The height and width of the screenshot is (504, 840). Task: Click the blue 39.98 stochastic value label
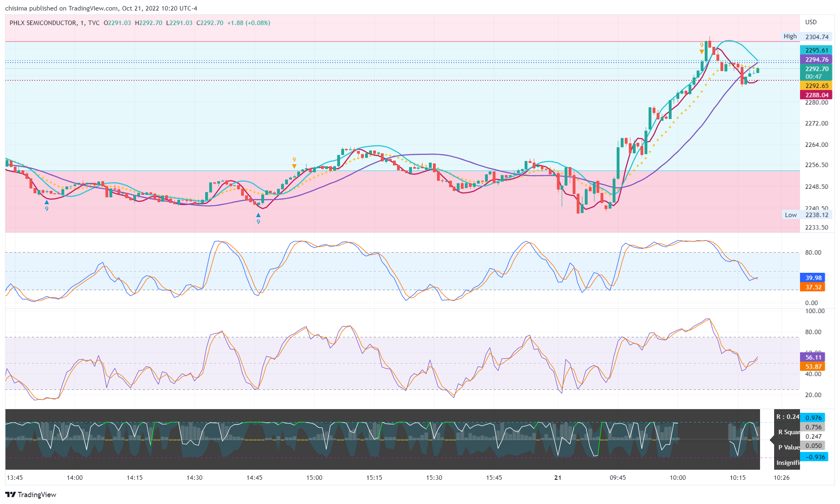pyautogui.click(x=813, y=278)
